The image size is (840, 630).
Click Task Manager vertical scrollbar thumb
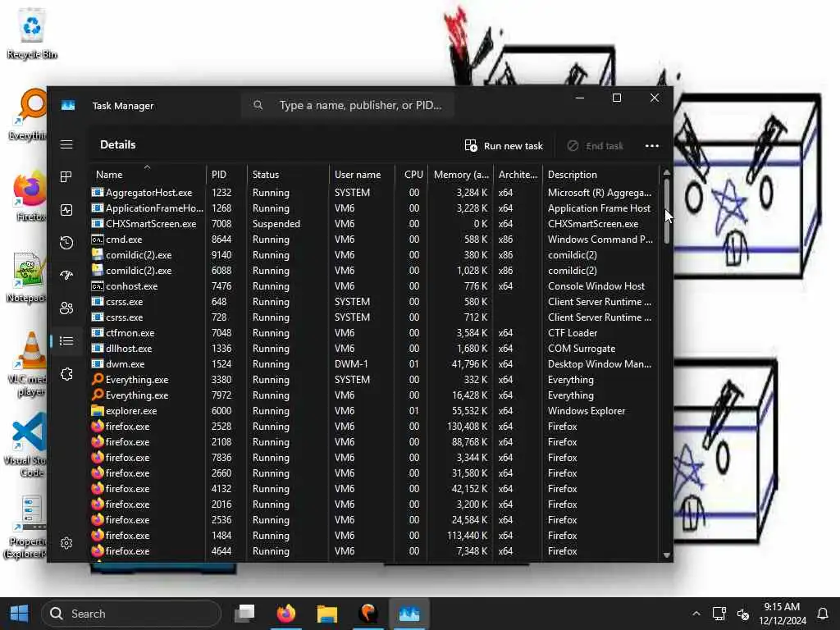click(x=666, y=211)
